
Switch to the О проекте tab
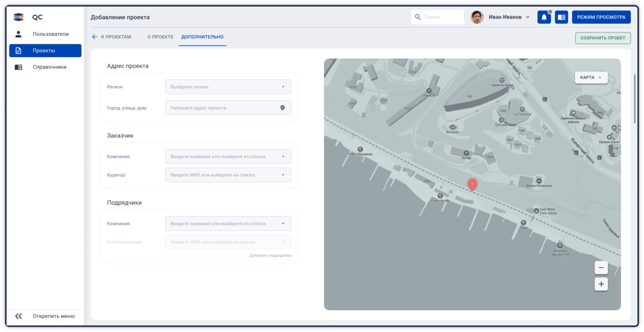(x=160, y=37)
